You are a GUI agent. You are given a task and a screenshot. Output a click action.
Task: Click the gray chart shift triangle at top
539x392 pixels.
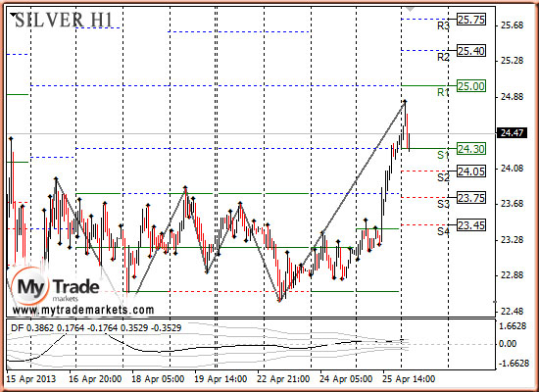click(410, 9)
